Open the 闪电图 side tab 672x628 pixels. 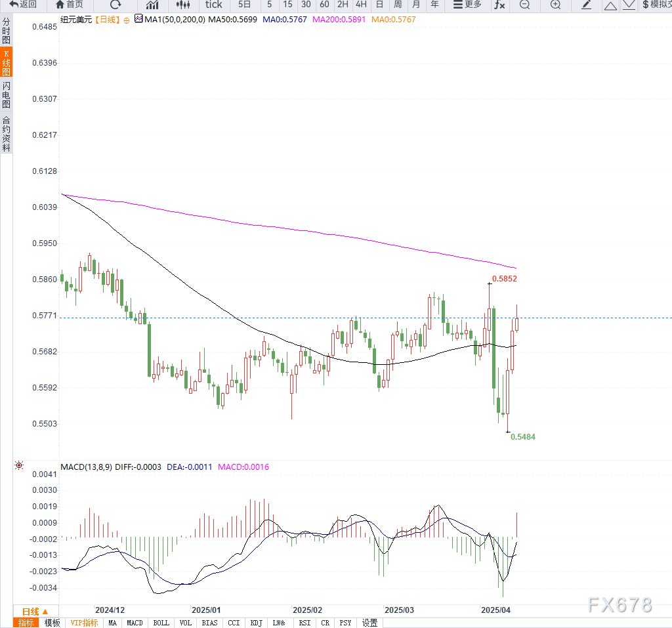tap(6, 95)
